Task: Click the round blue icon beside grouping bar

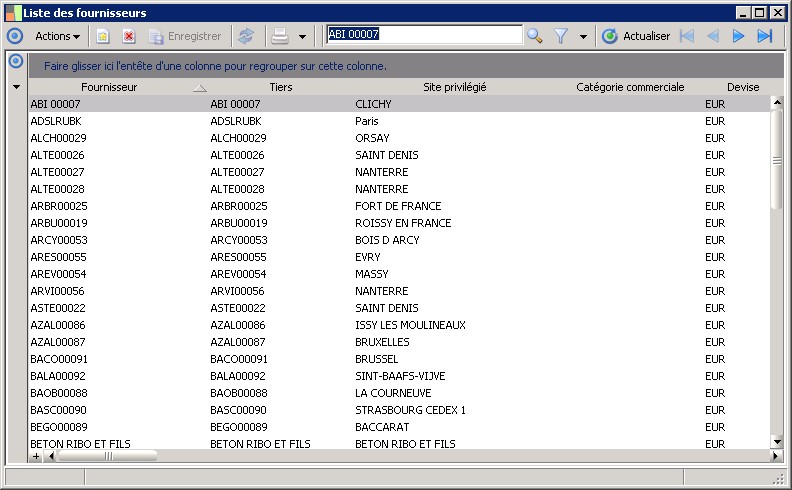Action: (16, 61)
